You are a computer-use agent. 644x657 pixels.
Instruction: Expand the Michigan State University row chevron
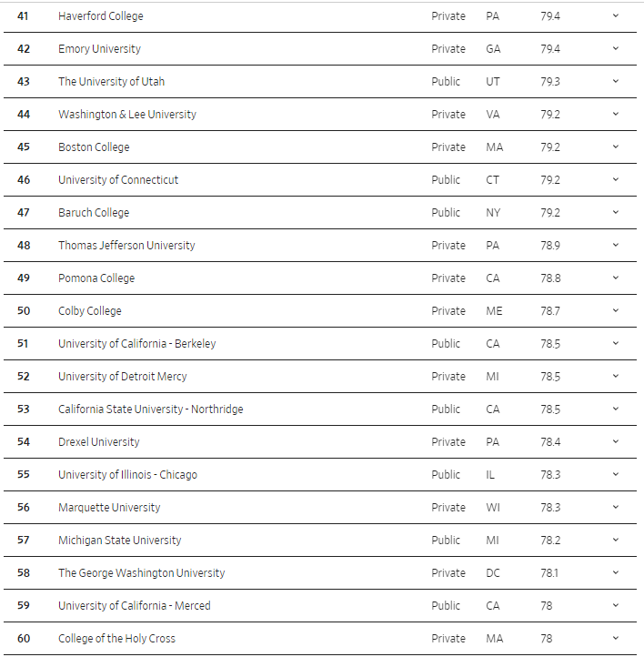615,541
